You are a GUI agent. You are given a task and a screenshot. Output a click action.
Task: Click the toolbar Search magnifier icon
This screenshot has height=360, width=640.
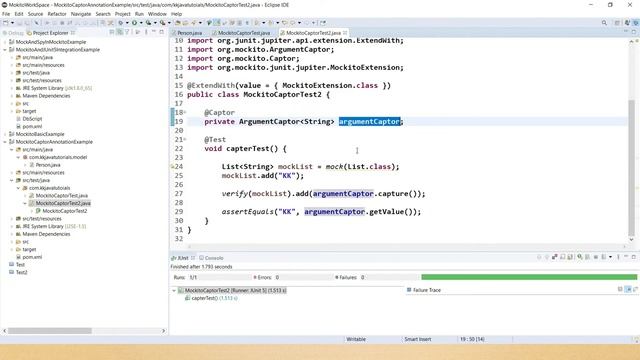(604, 23)
